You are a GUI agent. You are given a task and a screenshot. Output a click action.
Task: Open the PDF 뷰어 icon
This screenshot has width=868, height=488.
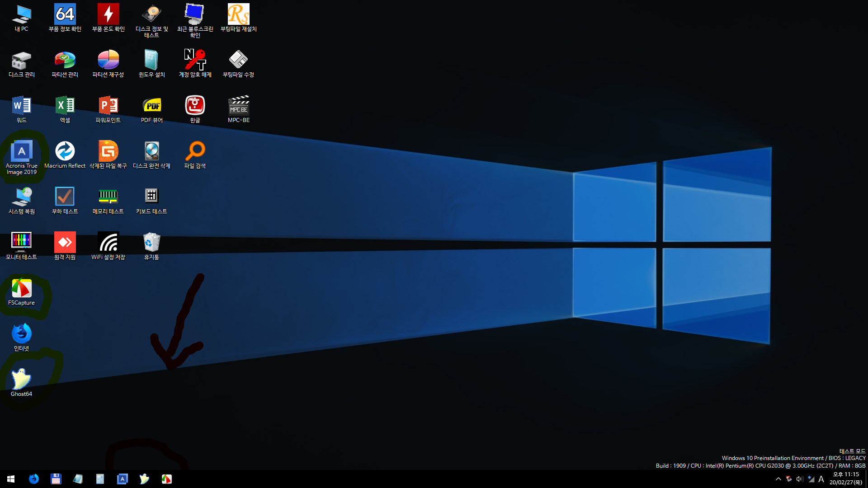click(151, 109)
